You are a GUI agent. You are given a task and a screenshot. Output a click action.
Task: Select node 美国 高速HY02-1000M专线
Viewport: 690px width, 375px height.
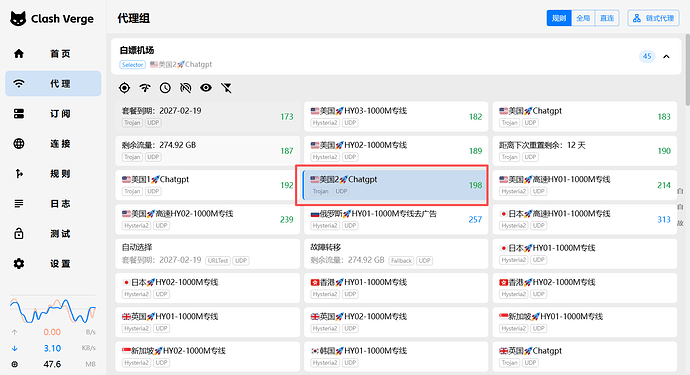click(x=207, y=220)
